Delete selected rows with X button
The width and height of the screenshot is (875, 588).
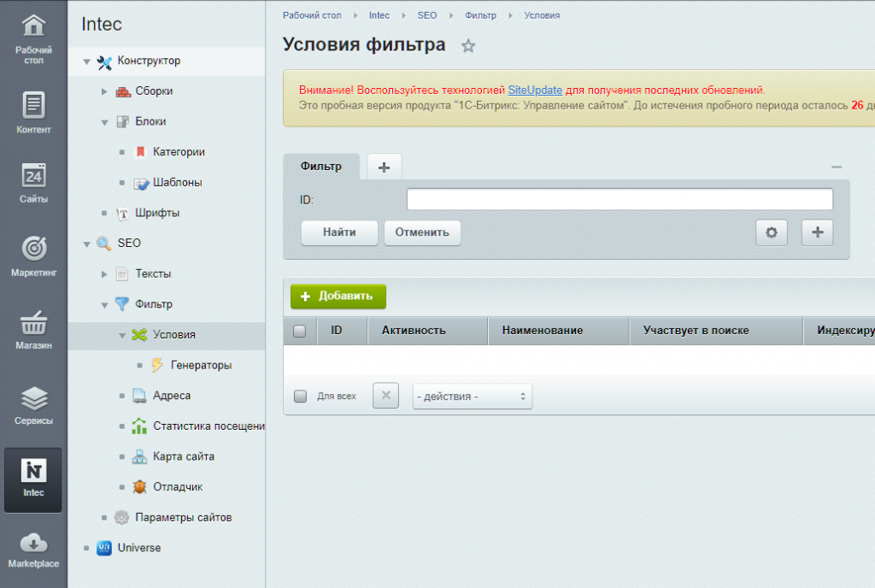point(385,396)
